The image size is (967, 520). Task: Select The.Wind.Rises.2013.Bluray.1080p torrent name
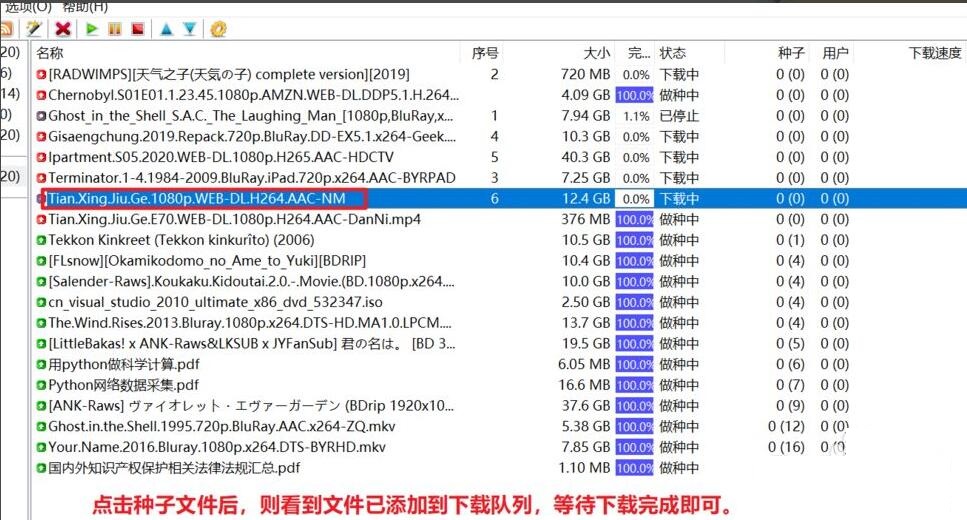point(250,323)
